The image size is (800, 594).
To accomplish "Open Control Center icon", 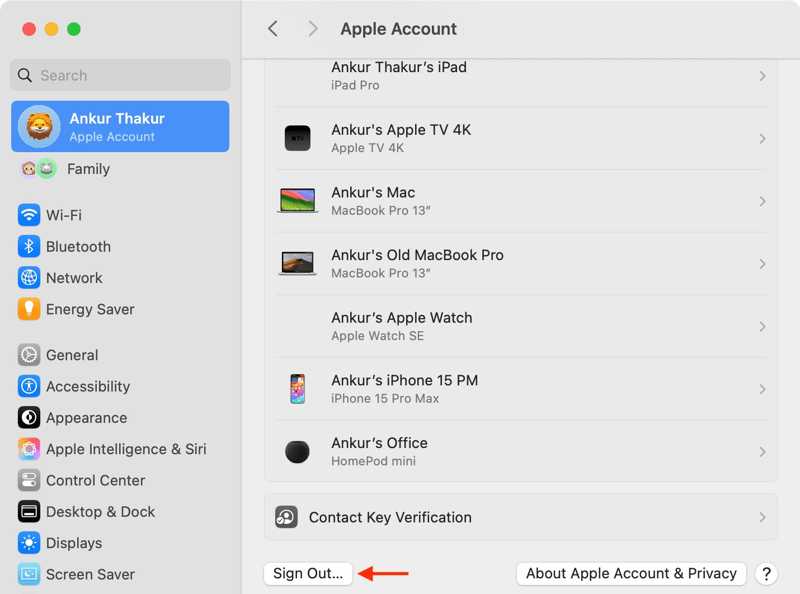I will (x=29, y=480).
